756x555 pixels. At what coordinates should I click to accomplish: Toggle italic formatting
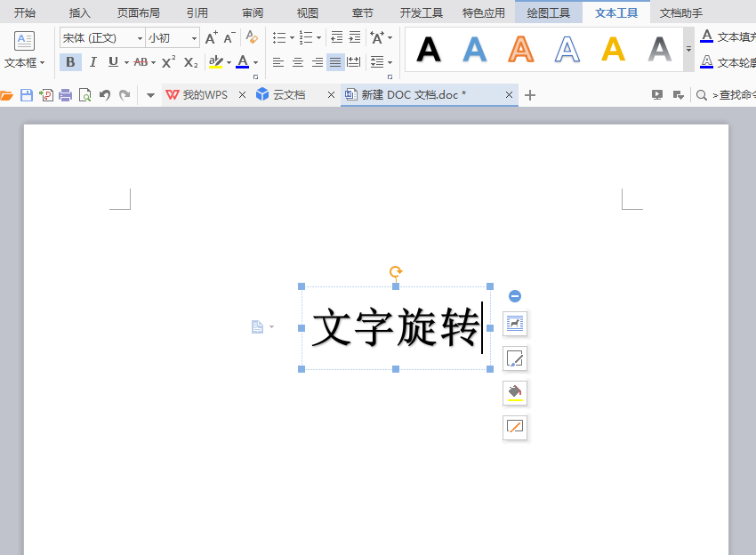point(93,62)
